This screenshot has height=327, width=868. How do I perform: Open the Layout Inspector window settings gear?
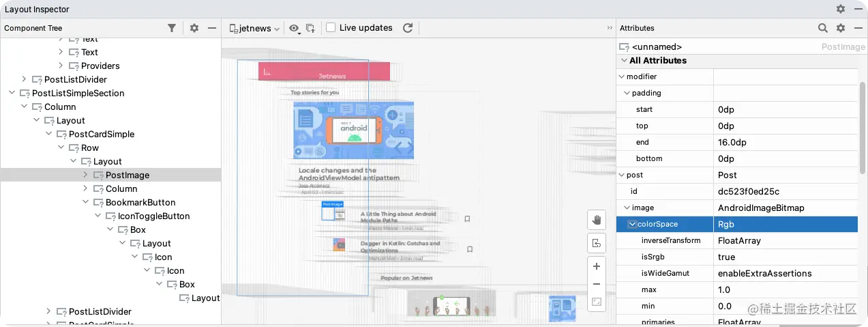coord(841,10)
